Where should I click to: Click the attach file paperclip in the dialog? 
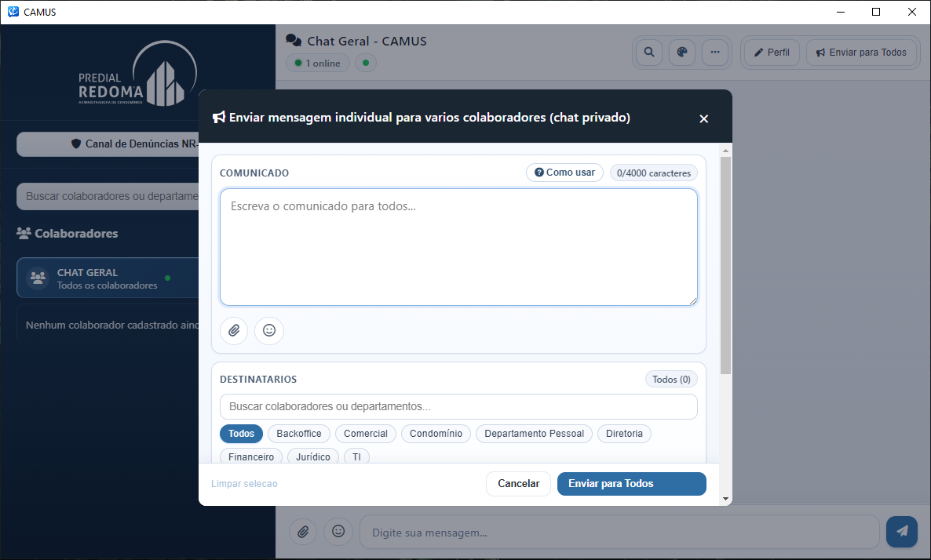click(x=234, y=330)
